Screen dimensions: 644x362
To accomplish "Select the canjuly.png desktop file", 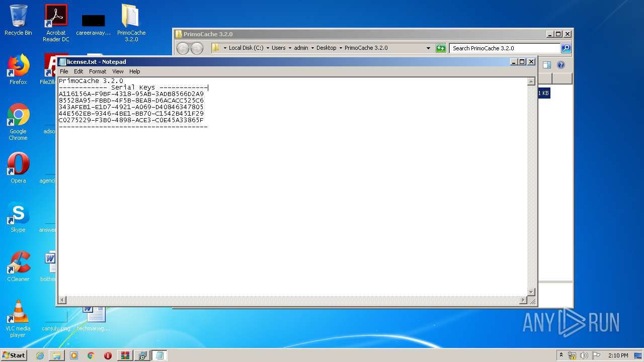I will [x=56, y=322].
